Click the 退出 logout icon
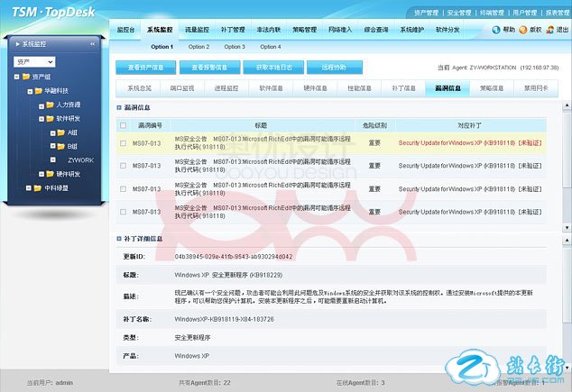This screenshot has width=572, height=392. point(549,30)
